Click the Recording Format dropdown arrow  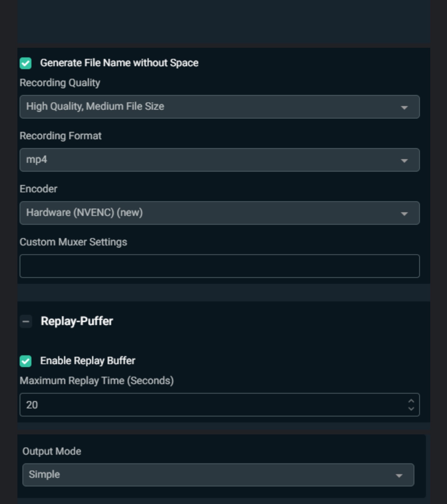(404, 161)
